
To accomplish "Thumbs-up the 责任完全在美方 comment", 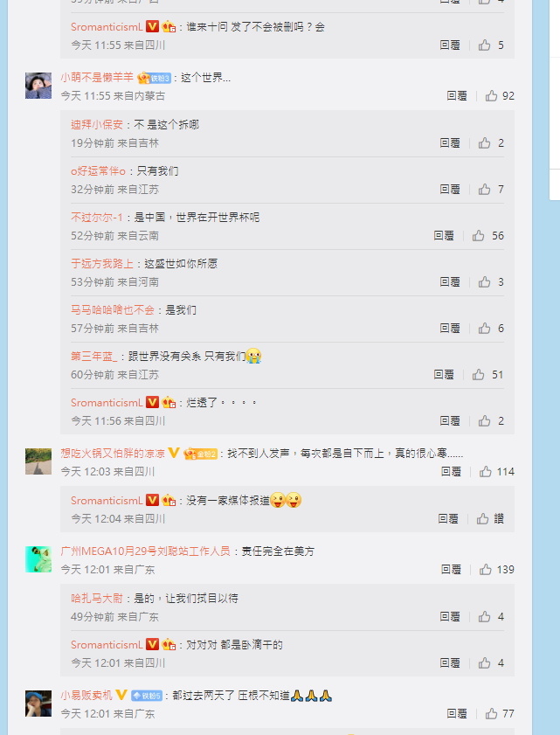I will tap(497, 570).
